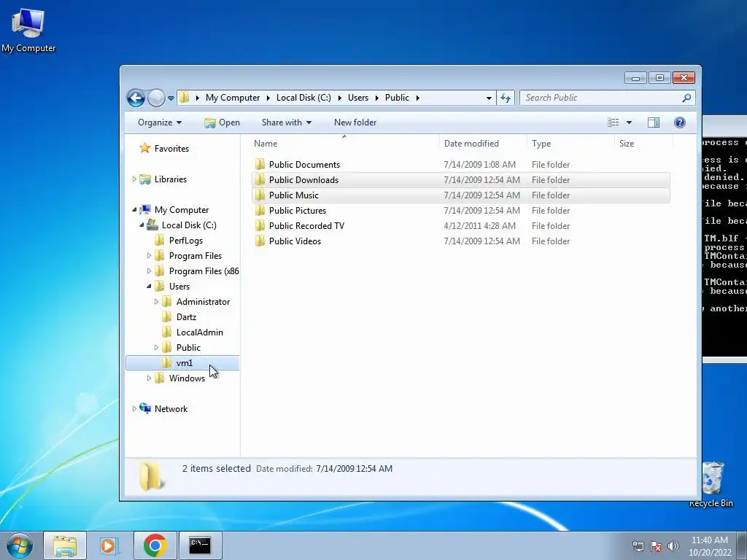Open the Share with menu
Screen dimensions: 747x560
tap(286, 122)
